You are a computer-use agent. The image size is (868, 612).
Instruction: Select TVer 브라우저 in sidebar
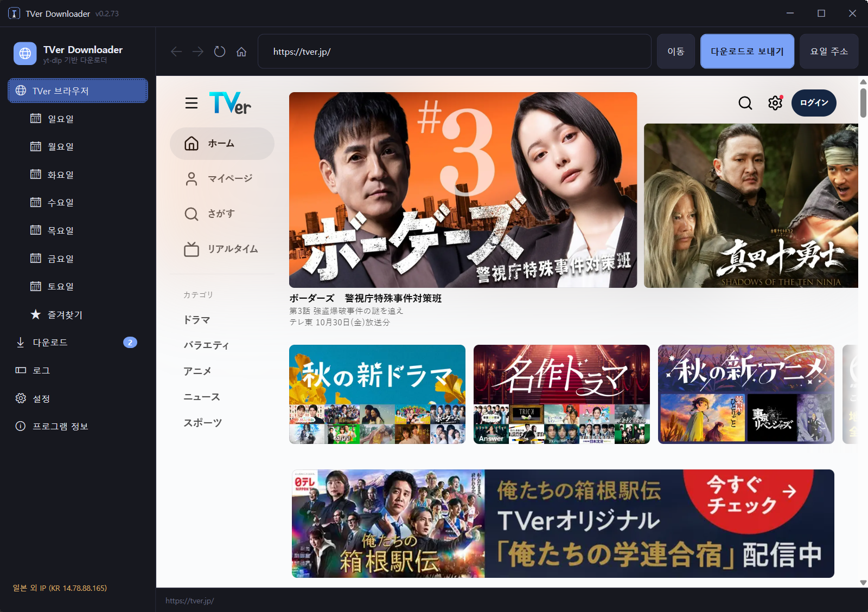coord(78,91)
